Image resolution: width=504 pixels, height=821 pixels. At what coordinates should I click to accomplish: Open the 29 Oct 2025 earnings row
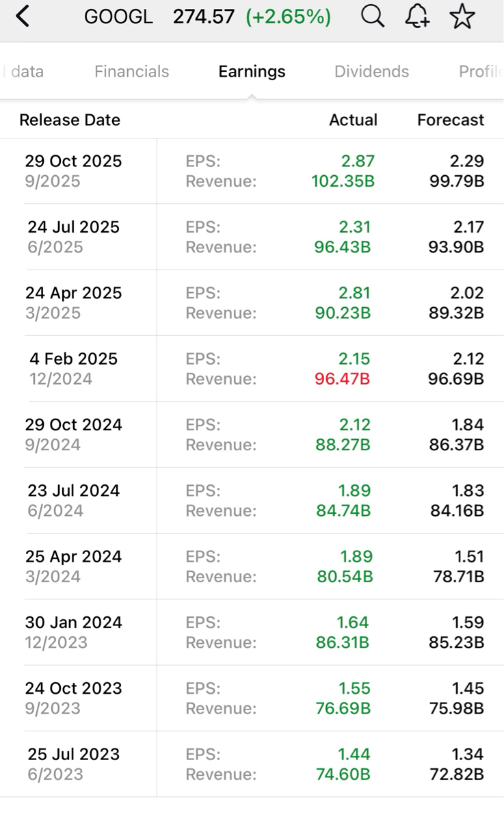pos(73,171)
